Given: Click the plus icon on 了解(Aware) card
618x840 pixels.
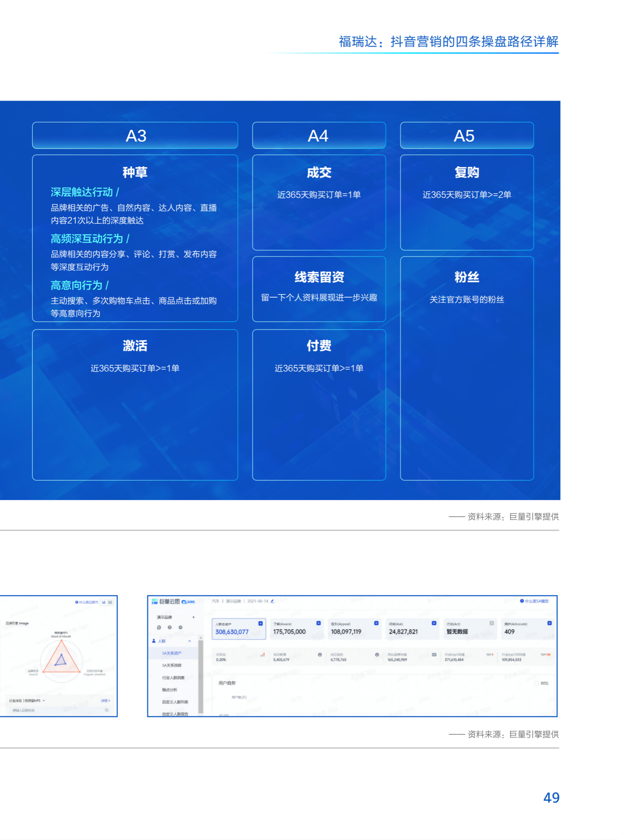Looking at the screenshot, I should tap(318, 623).
